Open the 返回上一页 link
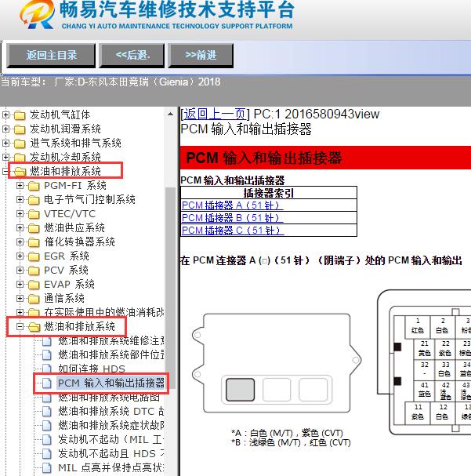471x476 pixels. pyautogui.click(x=215, y=114)
